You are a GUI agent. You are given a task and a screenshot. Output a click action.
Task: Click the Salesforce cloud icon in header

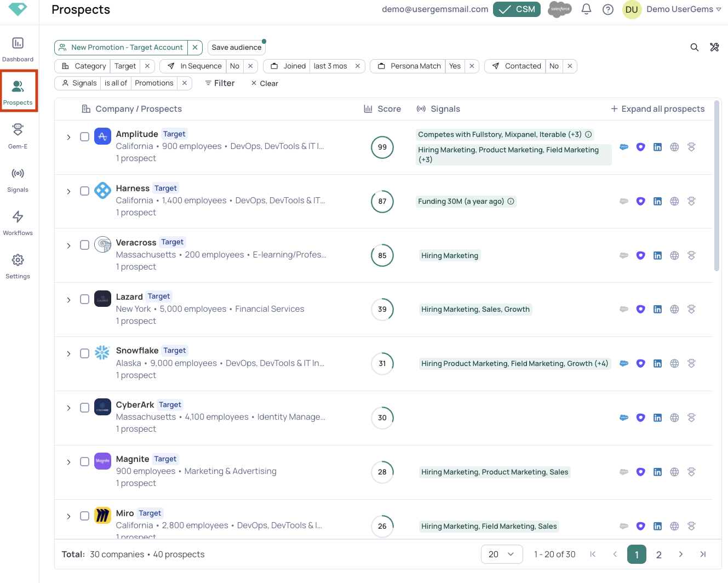560,9
